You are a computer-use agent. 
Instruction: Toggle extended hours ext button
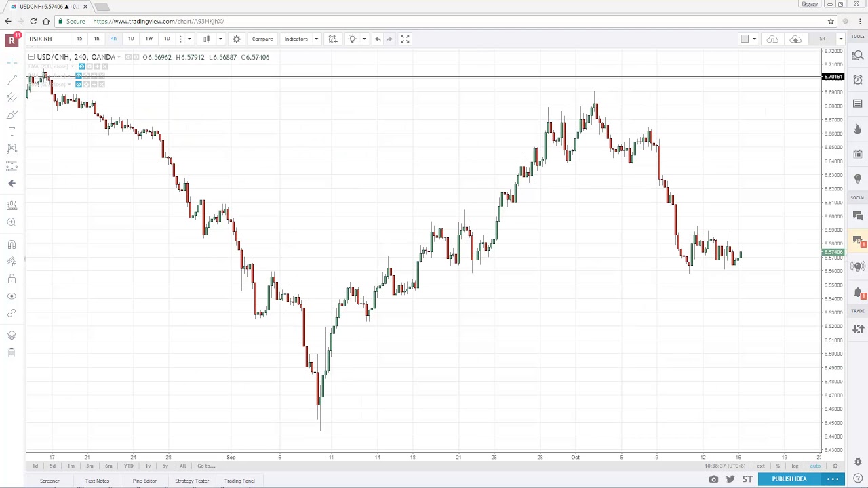[x=761, y=466]
